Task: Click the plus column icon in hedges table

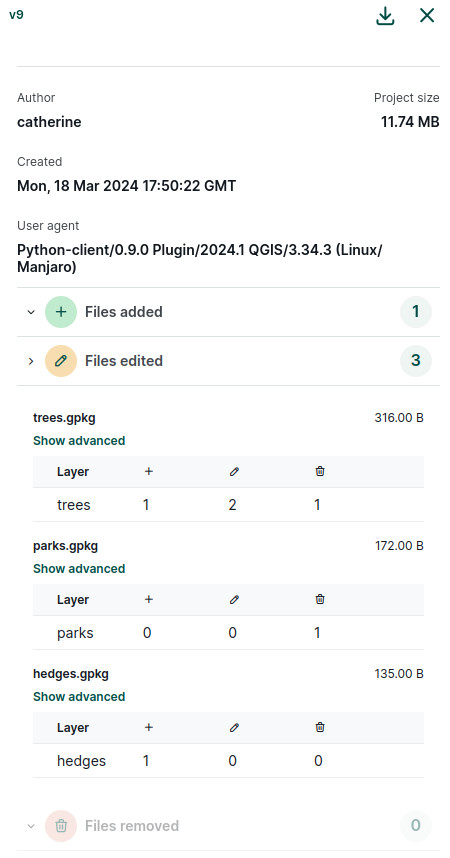Action: click(148, 727)
